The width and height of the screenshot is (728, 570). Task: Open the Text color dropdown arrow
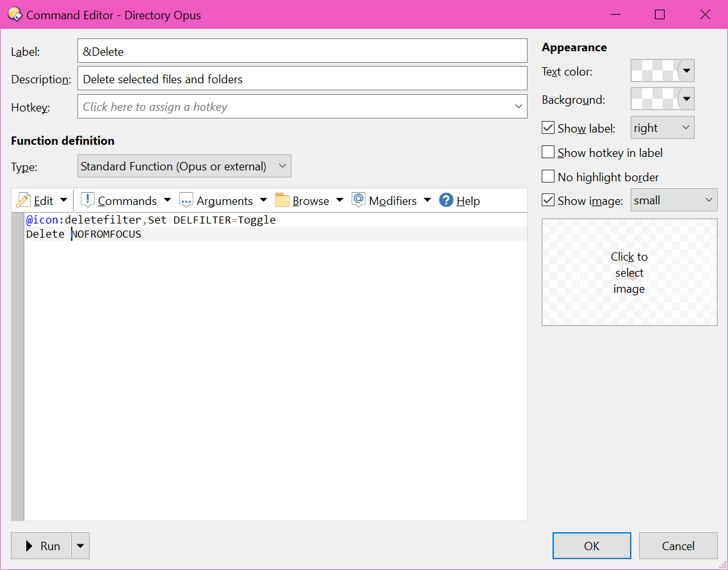686,71
